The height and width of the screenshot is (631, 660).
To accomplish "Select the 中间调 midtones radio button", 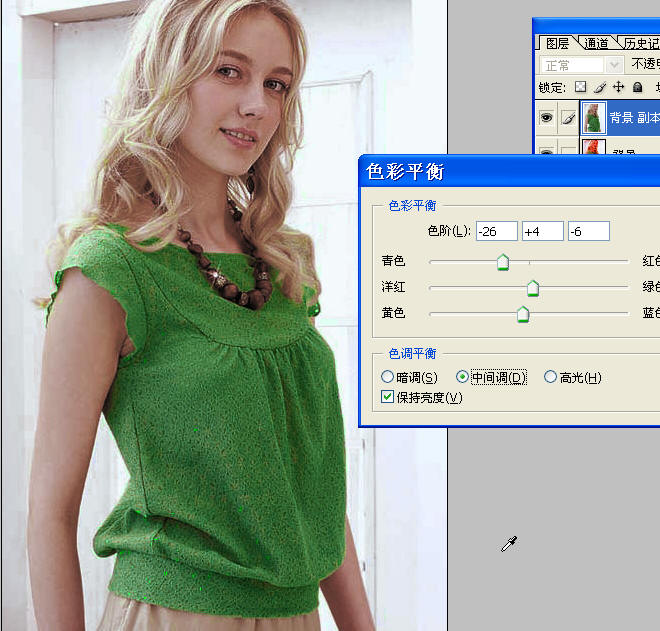I will (x=462, y=376).
